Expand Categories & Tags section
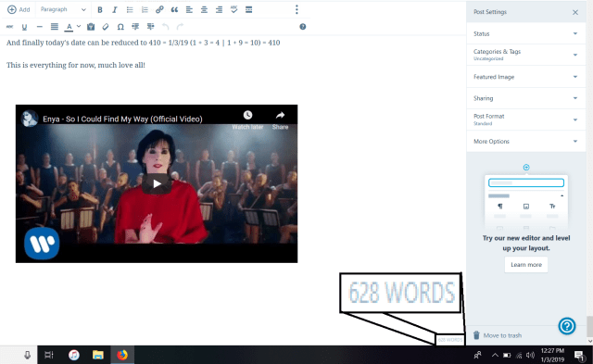Screen dimensions: 593x364 (x=525, y=55)
